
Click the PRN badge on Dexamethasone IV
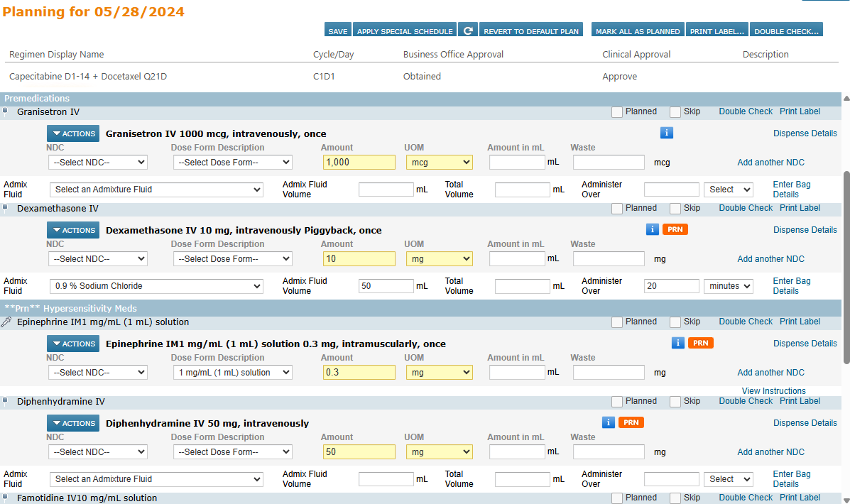[675, 229]
